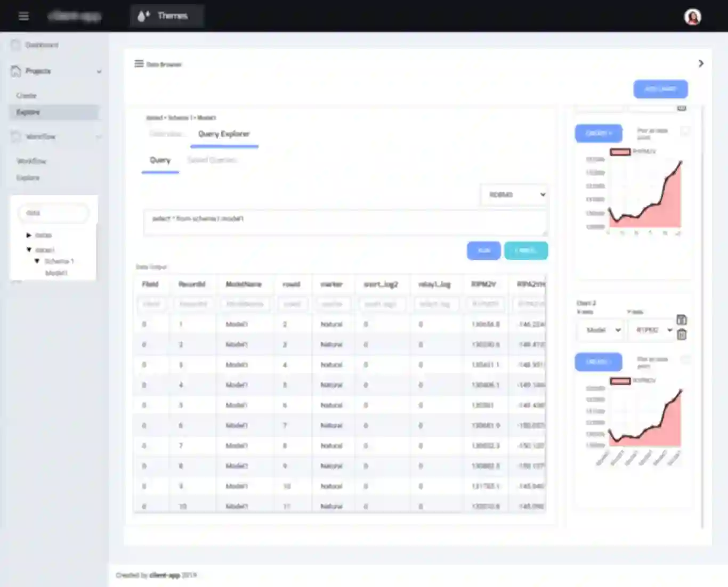This screenshot has width=728, height=587.
Task: Open the RDBMS dropdown above query box
Action: [x=514, y=195]
